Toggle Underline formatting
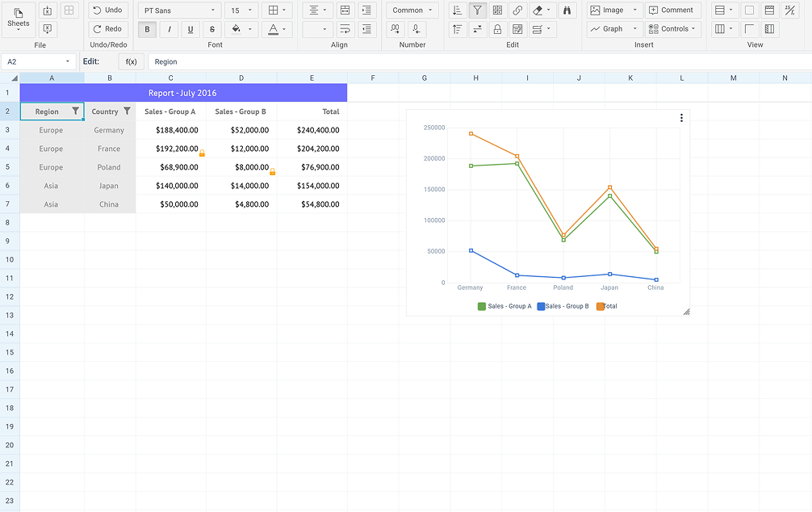 pos(190,30)
